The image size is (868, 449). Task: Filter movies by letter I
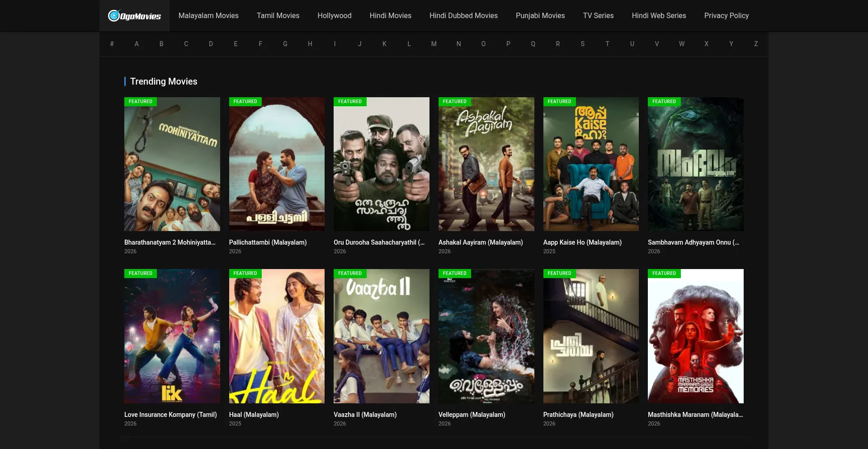335,44
